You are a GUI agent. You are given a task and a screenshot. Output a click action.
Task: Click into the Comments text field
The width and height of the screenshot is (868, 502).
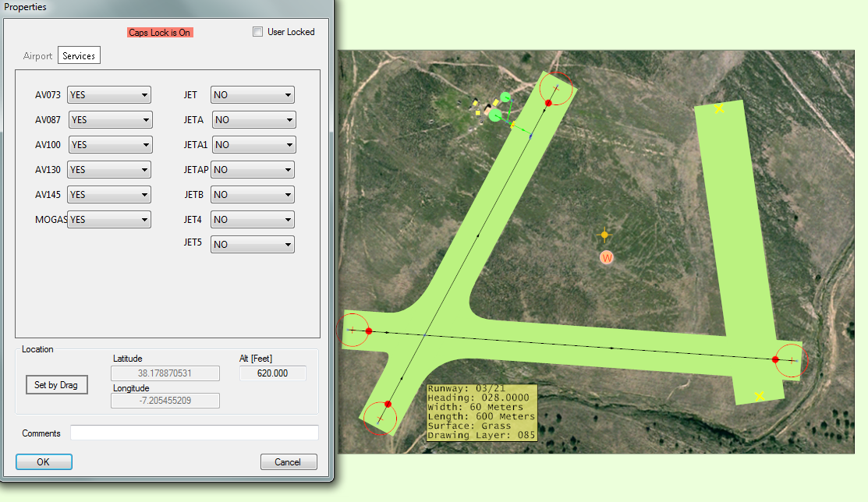[194, 433]
